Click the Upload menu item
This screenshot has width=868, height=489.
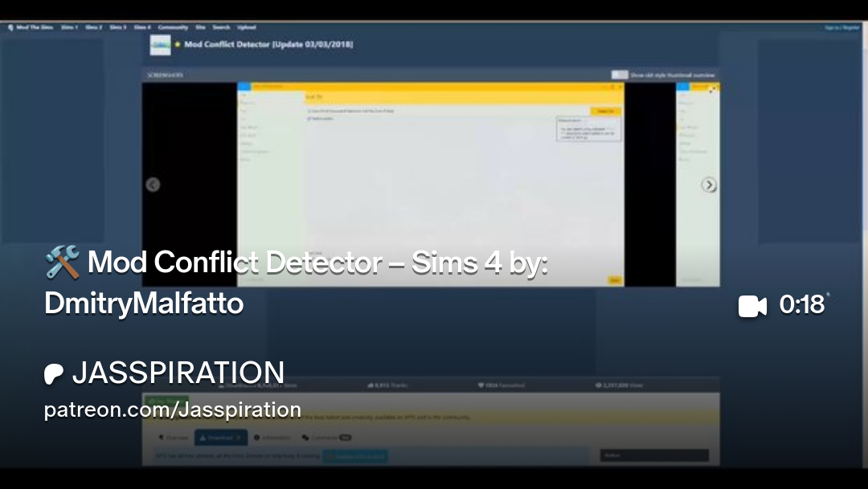click(x=246, y=27)
